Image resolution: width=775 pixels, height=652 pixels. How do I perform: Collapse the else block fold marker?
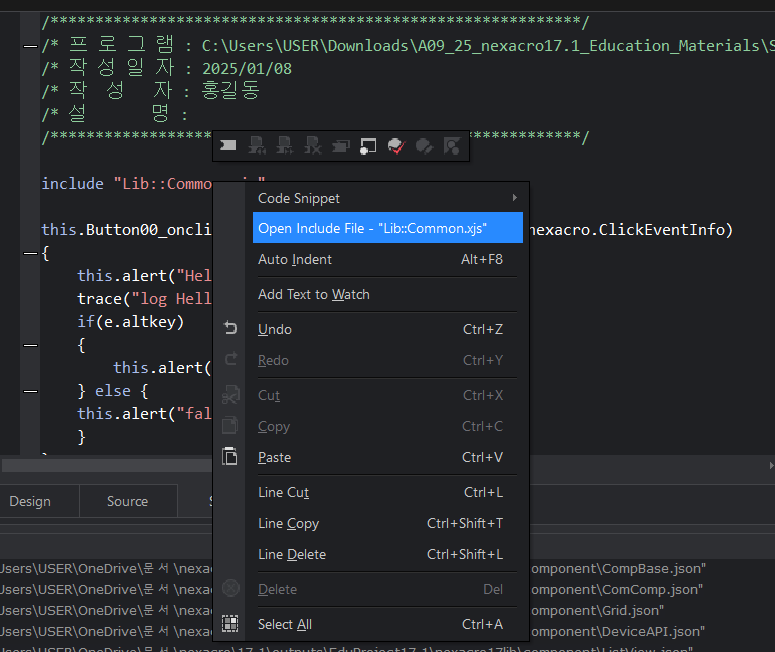(31, 391)
